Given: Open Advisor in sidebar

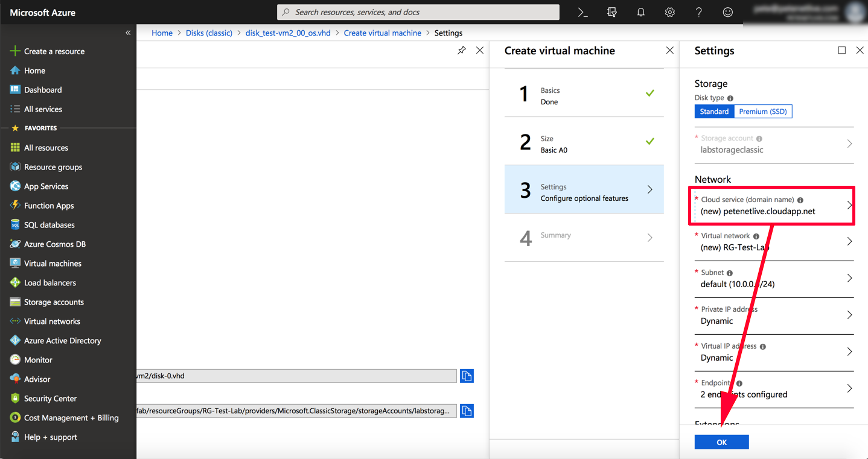Looking at the screenshot, I should pyautogui.click(x=37, y=379).
